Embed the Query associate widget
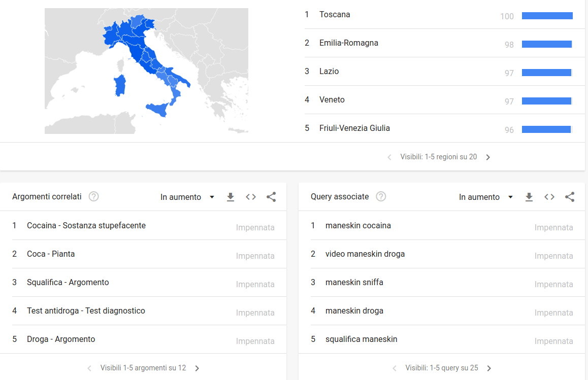 tap(549, 197)
